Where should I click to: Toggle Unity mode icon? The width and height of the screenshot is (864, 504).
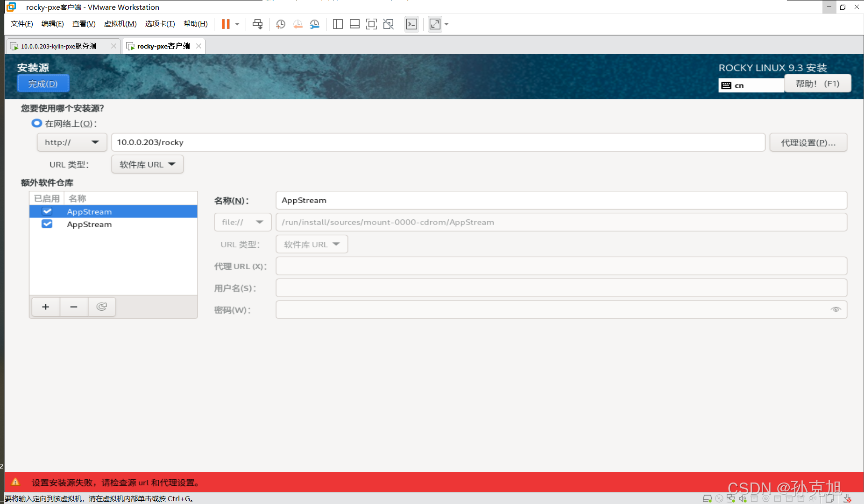(x=388, y=24)
